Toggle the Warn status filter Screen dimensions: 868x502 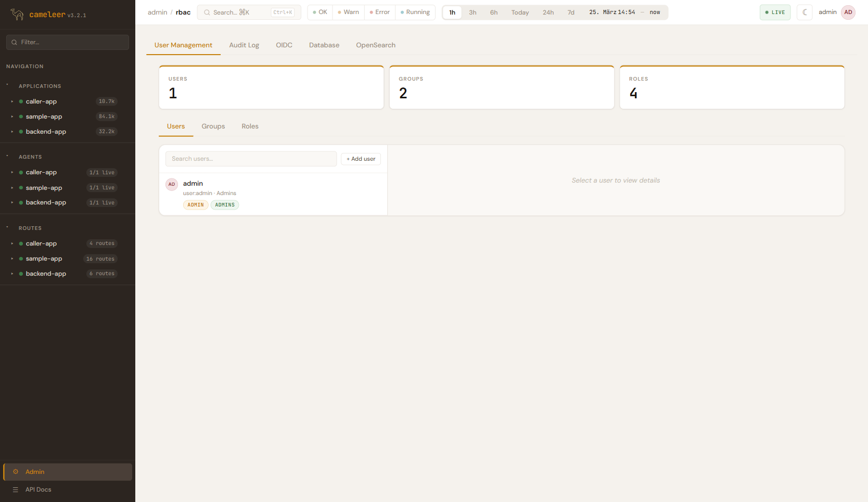348,12
